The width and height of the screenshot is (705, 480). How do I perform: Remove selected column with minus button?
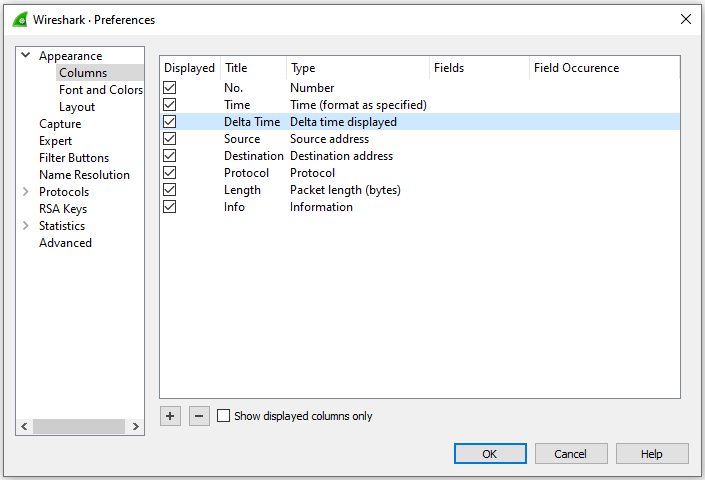[x=199, y=416]
